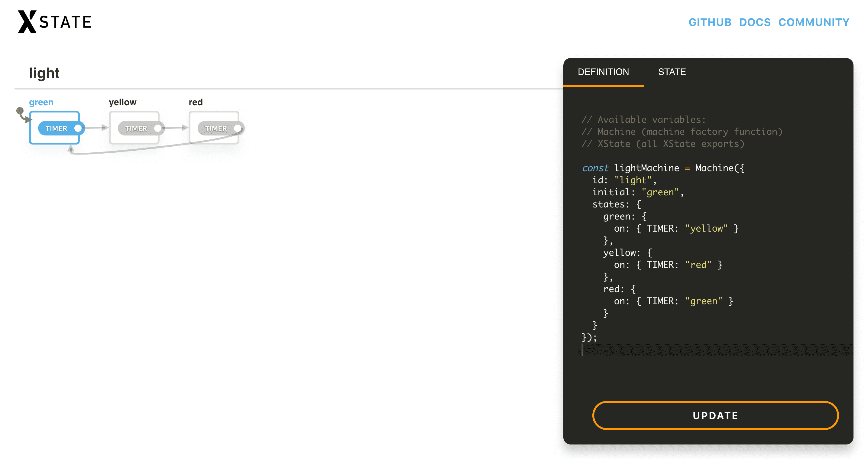The image size is (868, 459).
Task: Click the TIMER event in red state
Action: [216, 129]
